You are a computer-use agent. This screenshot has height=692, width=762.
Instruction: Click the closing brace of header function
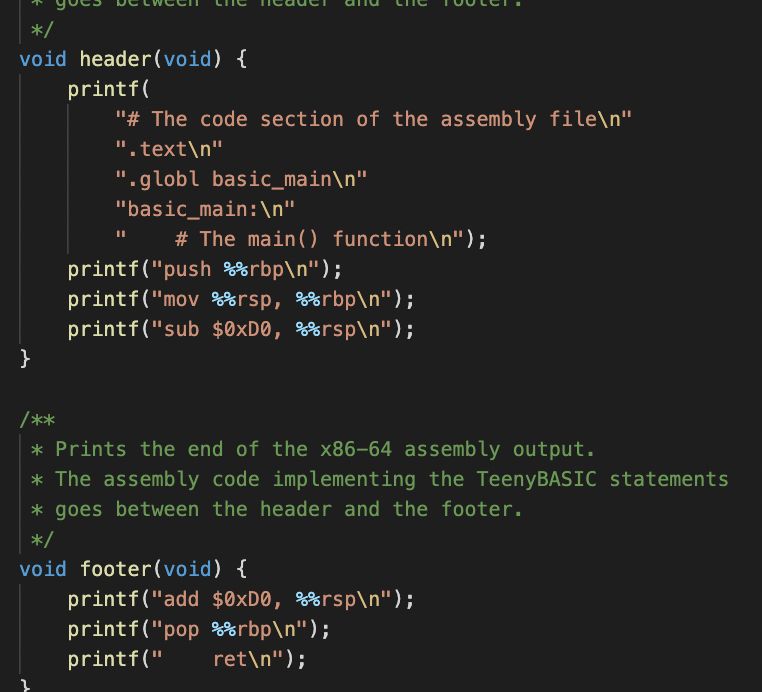26,357
